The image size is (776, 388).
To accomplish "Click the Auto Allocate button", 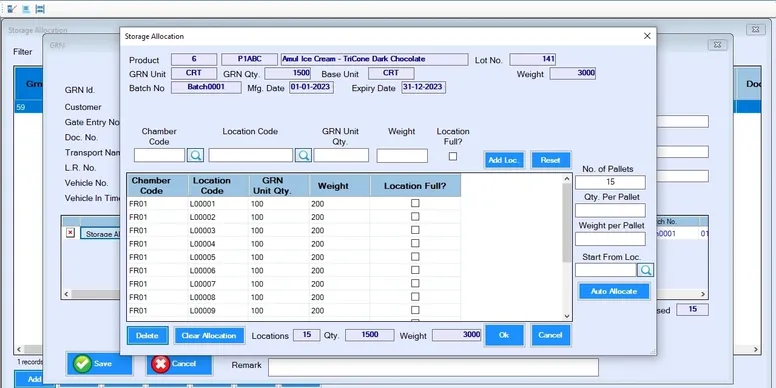I will 614,291.
